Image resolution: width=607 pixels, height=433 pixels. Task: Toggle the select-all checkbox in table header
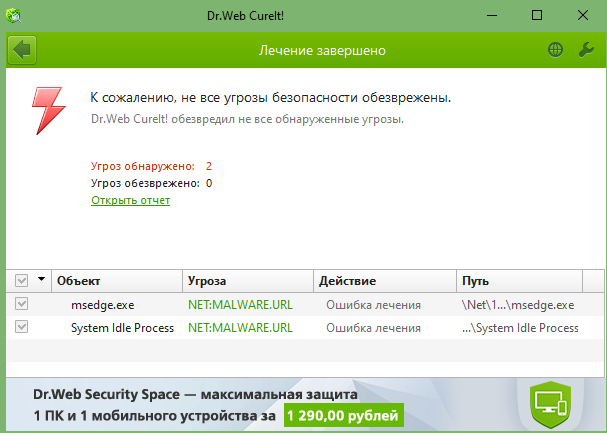(22, 281)
